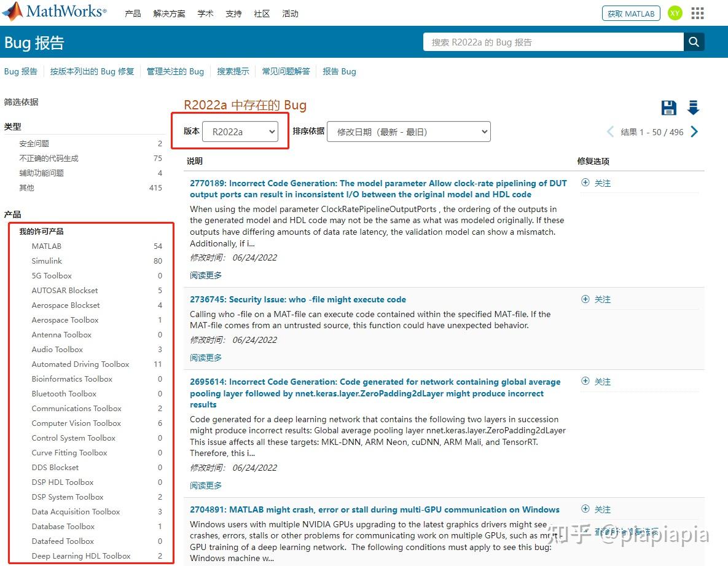Open the 常见问题解答 tab
728x566 pixels.
pos(286,71)
